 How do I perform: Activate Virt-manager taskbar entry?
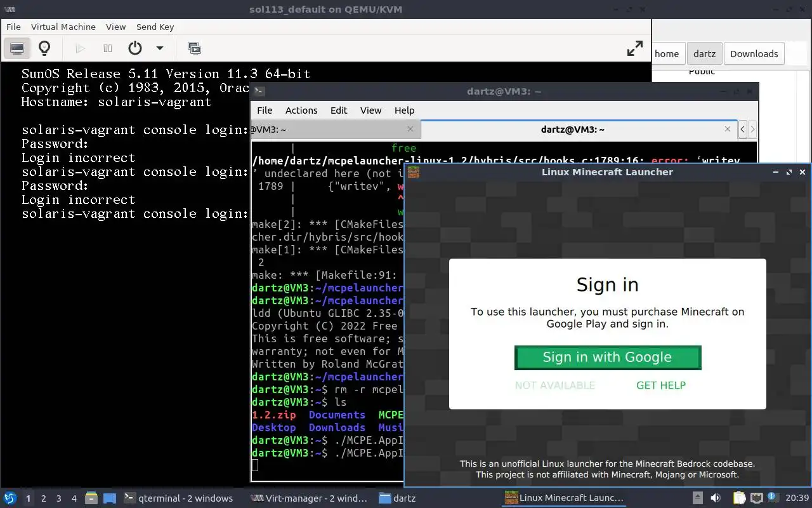pyautogui.click(x=309, y=498)
